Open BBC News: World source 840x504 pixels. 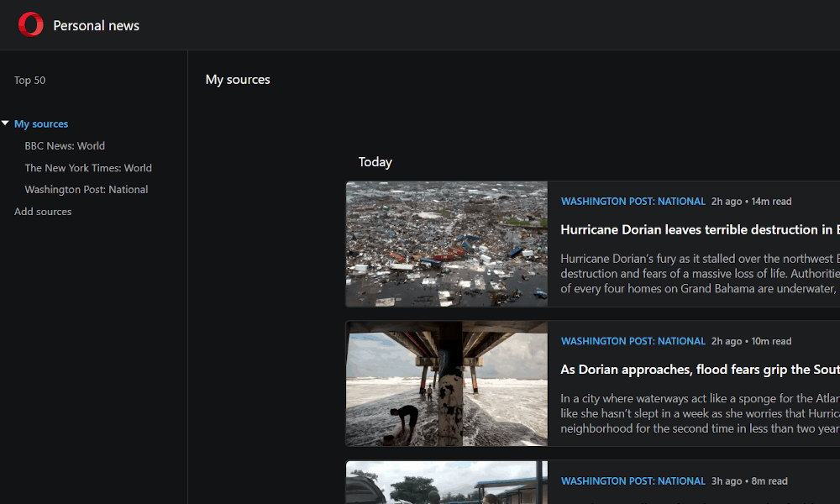point(65,146)
